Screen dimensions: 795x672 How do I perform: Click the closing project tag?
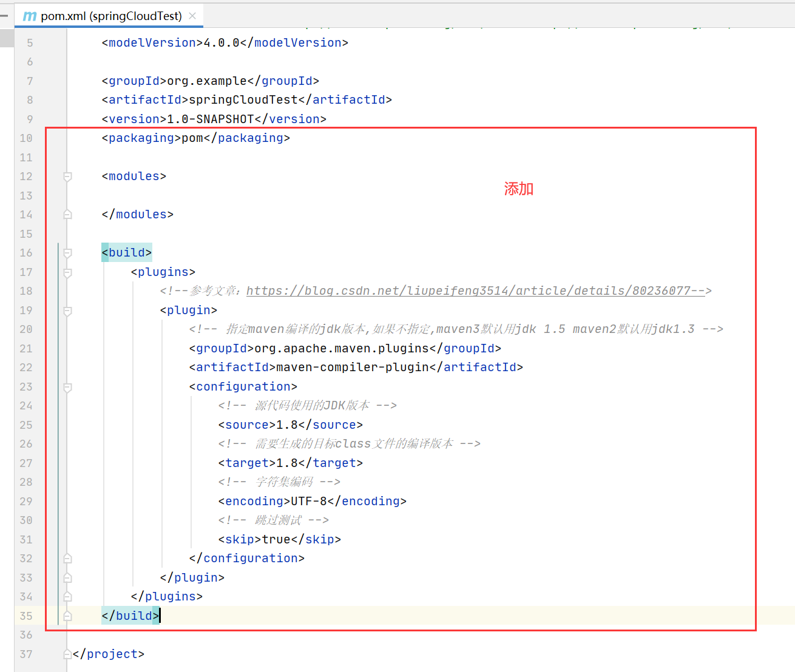click(x=109, y=654)
